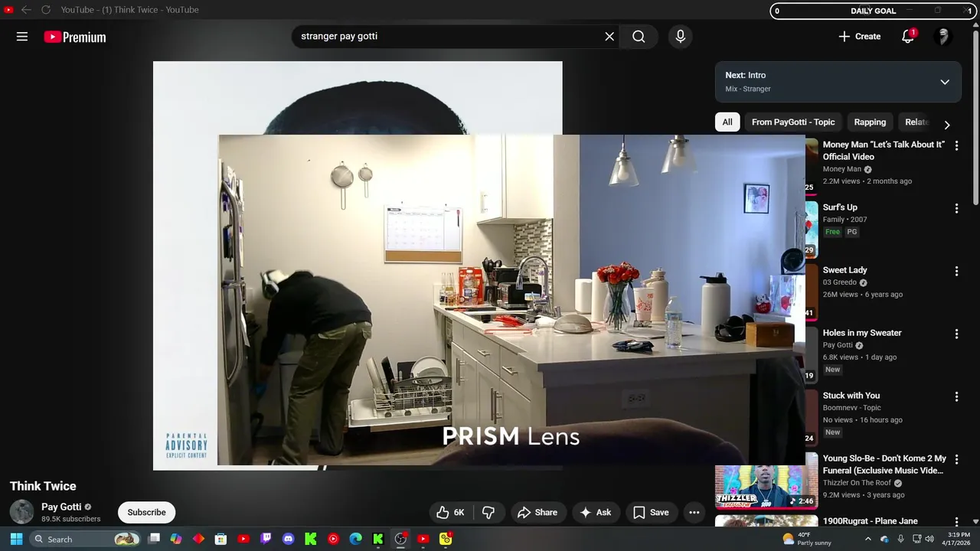Subscribe to Pay Gotti channel
Viewport: 980px width, 551px height.
pos(146,513)
